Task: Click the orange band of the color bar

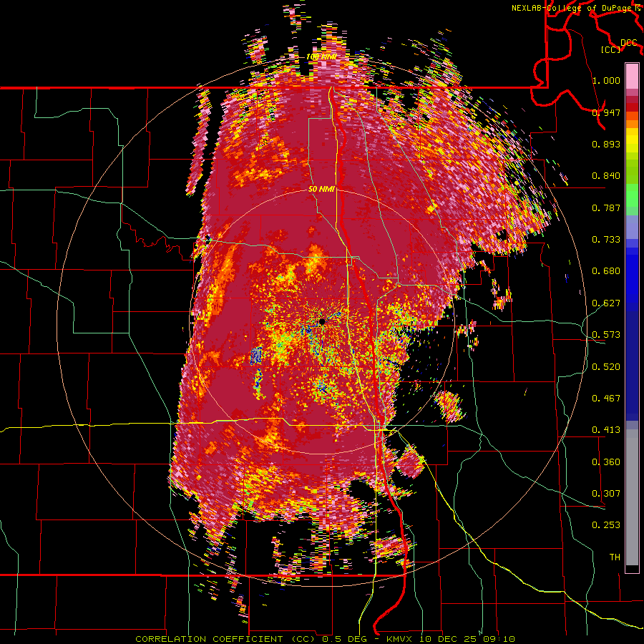Action: [x=632, y=120]
